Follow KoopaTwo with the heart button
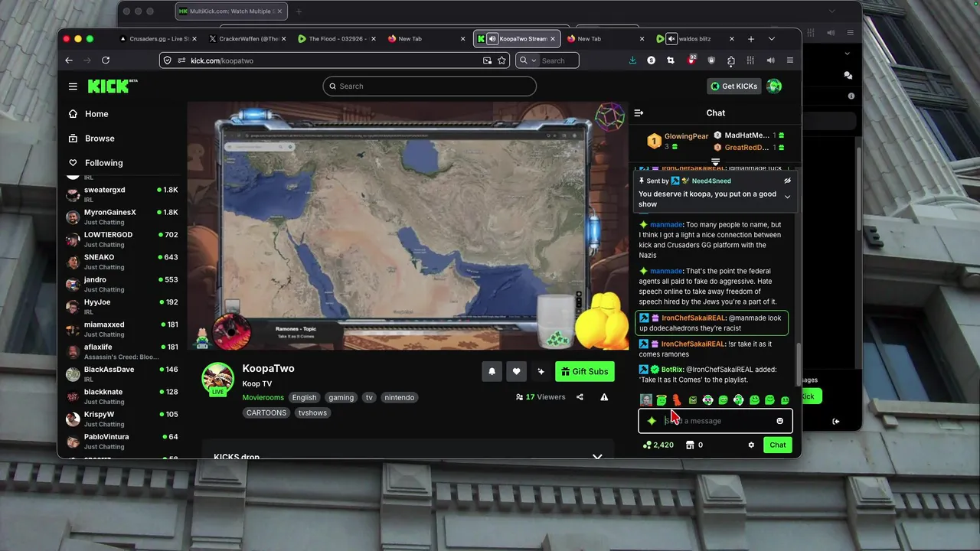980x551 pixels. 517,371
